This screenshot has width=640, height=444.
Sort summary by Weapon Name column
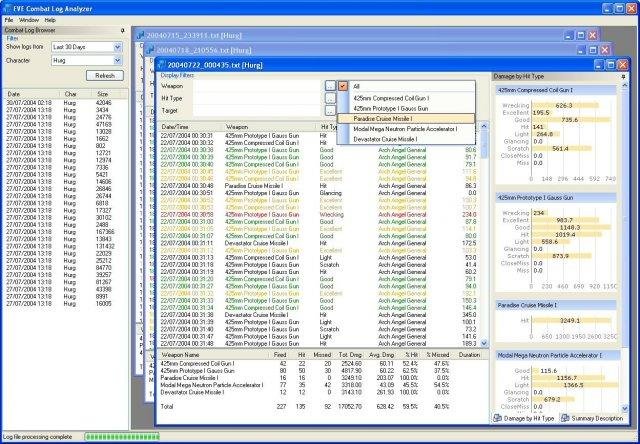tap(212, 355)
